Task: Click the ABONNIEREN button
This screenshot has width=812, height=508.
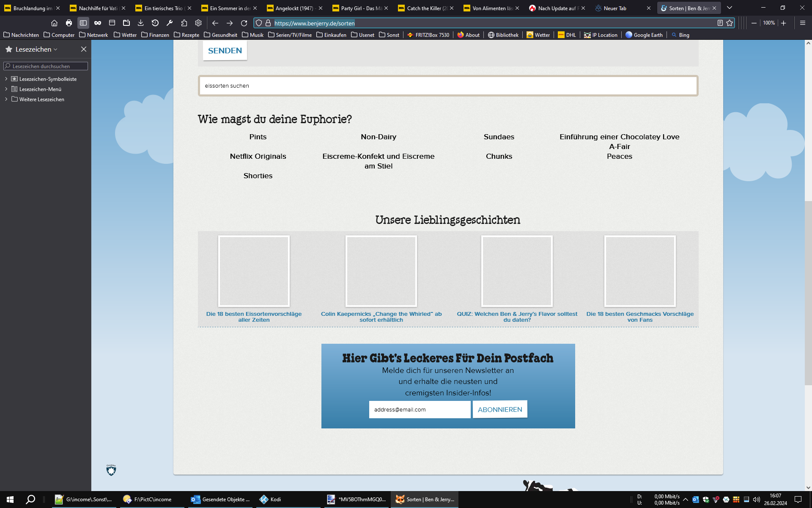Action: [x=499, y=409]
